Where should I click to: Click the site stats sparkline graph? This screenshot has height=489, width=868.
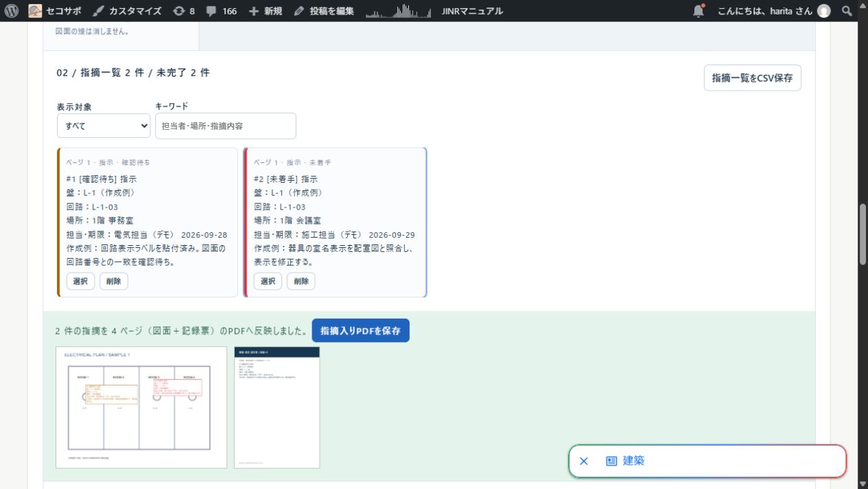(399, 11)
